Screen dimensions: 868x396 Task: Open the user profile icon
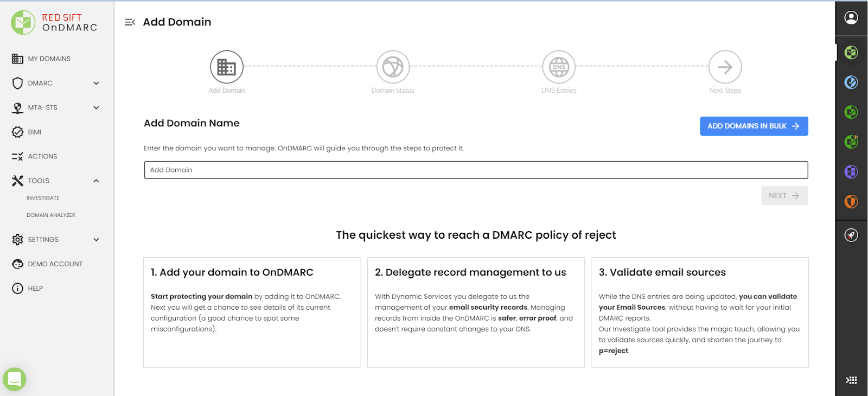click(x=851, y=18)
